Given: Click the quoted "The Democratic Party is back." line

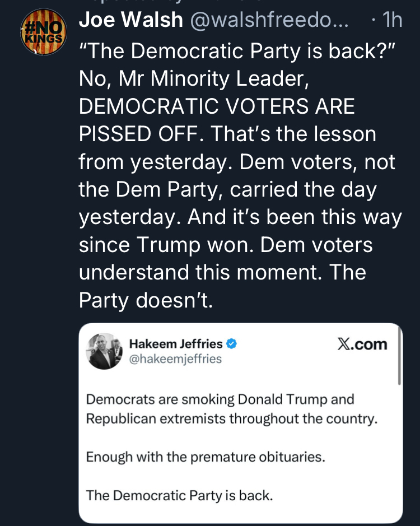Looking at the screenshot, I should coord(179,495).
